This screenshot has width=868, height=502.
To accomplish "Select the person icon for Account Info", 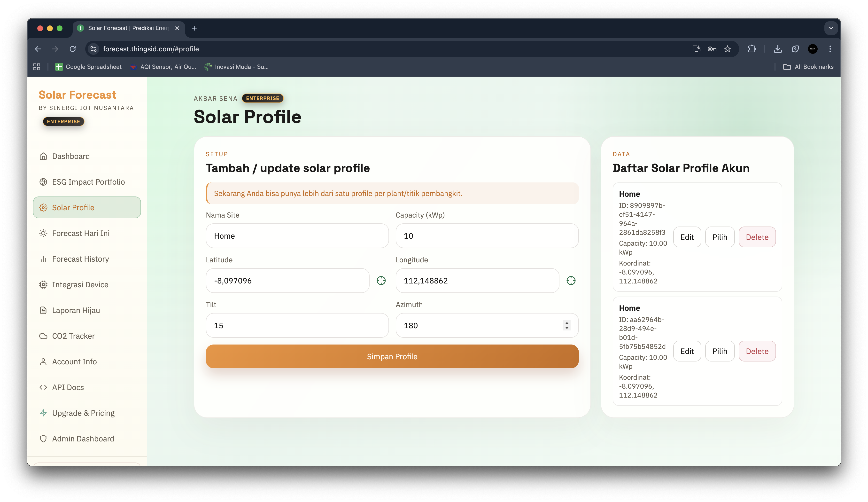I will coord(43,361).
